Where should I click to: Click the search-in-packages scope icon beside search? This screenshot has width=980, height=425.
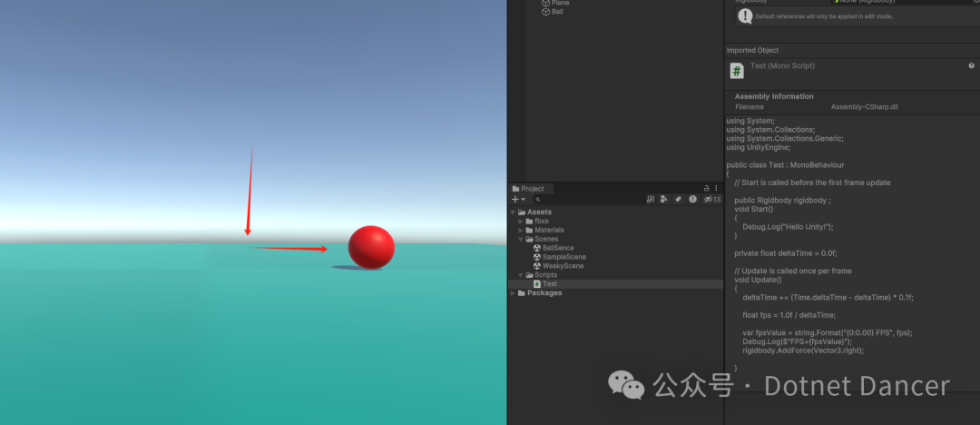coord(651,200)
